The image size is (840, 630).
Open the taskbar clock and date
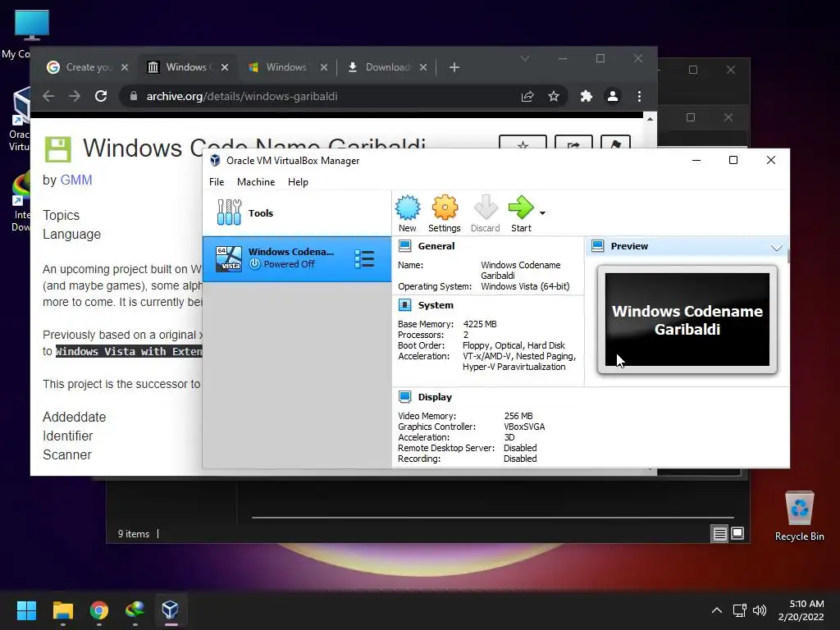[801, 610]
